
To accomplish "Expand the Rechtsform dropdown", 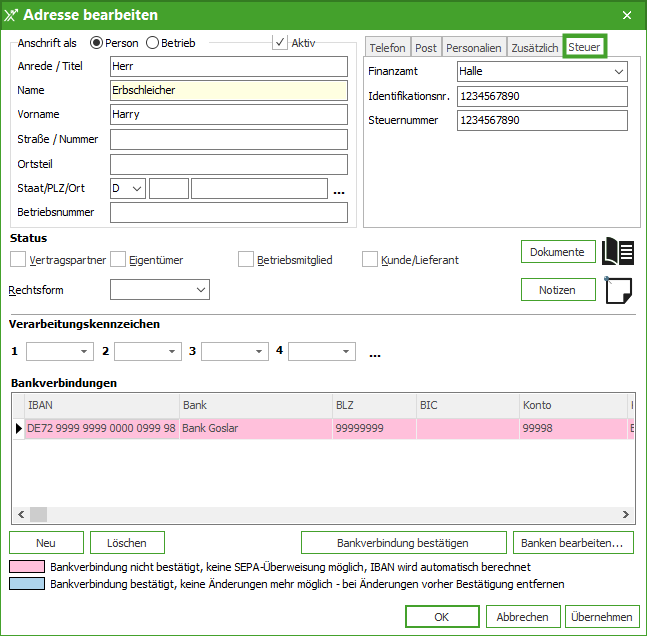I will pyautogui.click(x=200, y=290).
